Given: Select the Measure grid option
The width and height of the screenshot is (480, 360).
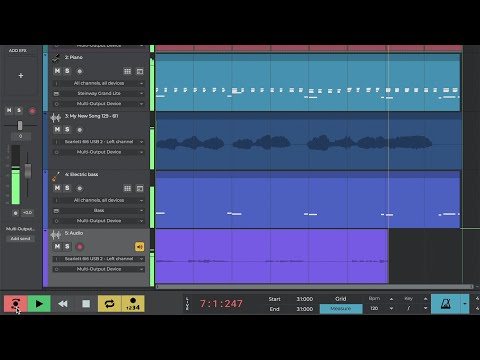Looking at the screenshot, I should [341, 309].
